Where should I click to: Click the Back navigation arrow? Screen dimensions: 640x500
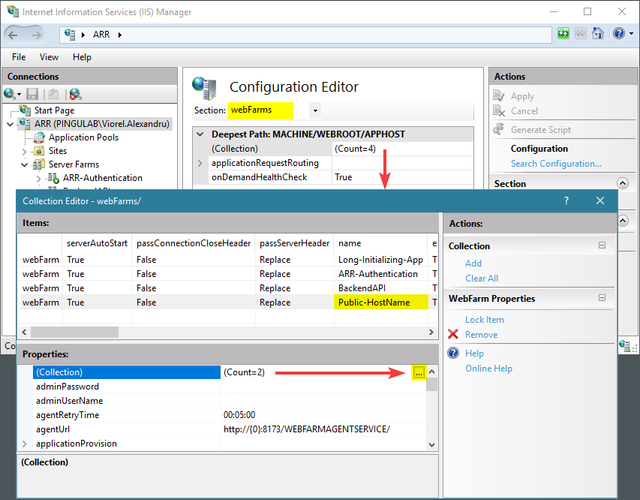pos(13,35)
